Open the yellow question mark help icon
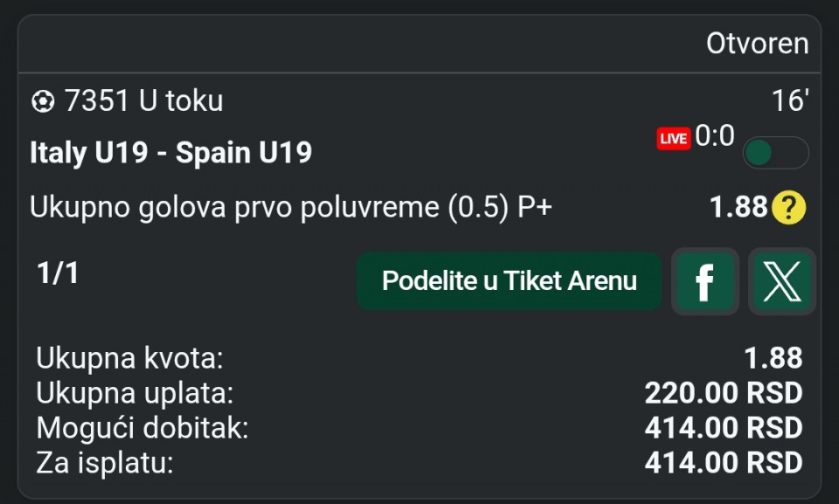 point(789,208)
